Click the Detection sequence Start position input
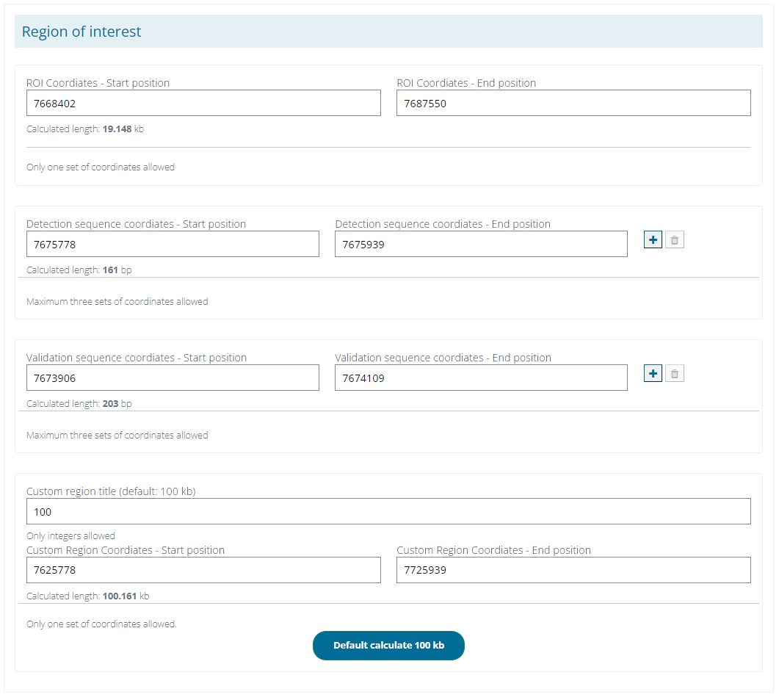The width and height of the screenshot is (779, 700). click(x=173, y=244)
